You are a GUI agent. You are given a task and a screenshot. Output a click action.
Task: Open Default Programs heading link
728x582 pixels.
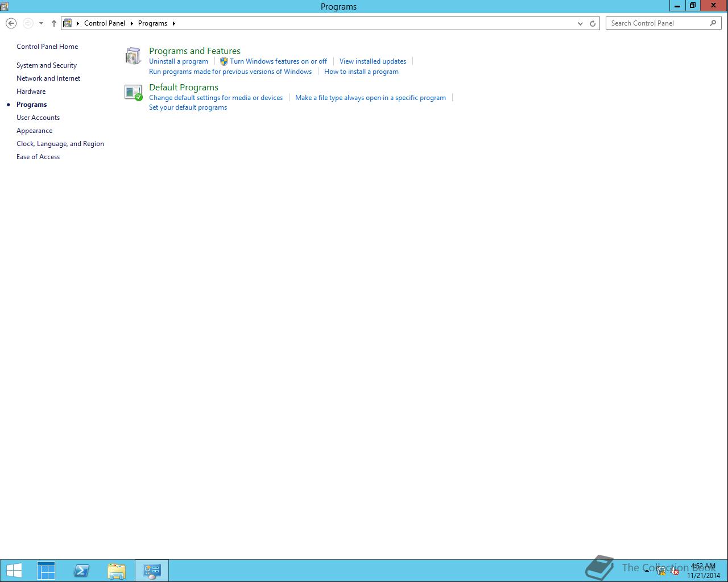pos(184,88)
